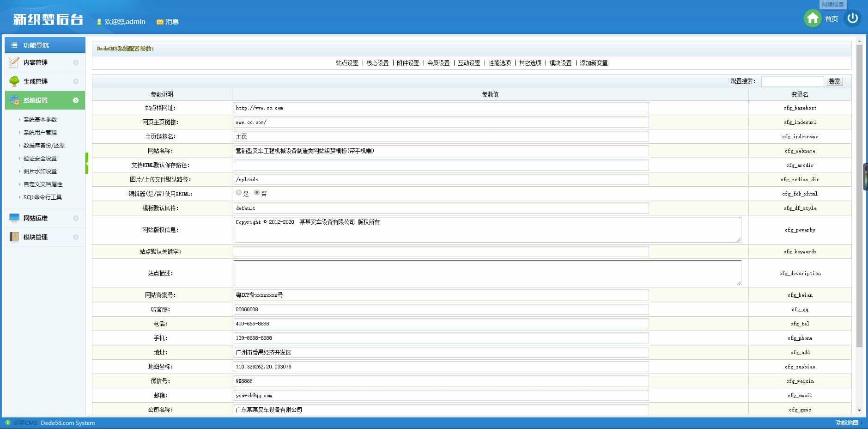Viewport: 868px width, 429px height.
Task: Expand the 生成管理 section arrow
Action: [76, 81]
